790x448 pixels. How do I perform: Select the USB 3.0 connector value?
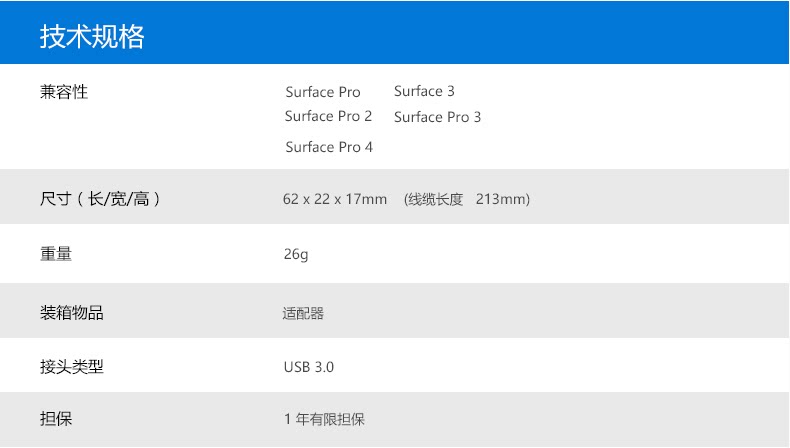[x=309, y=367]
